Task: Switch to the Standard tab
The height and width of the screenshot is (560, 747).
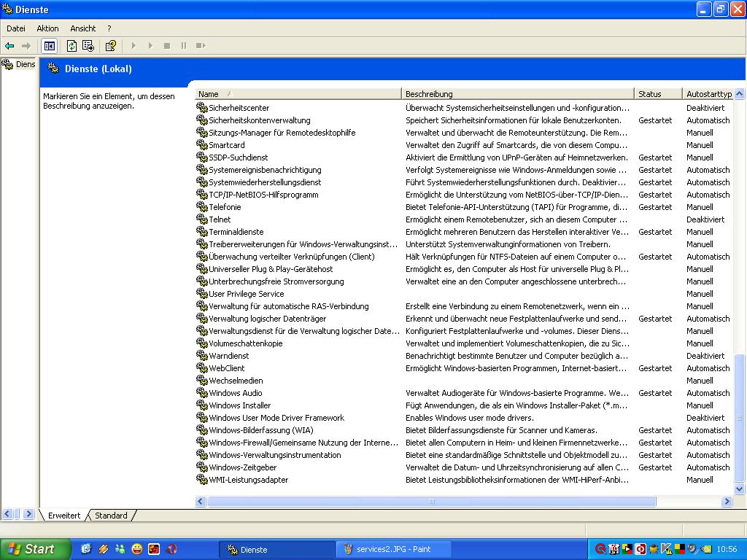Action: [x=111, y=516]
